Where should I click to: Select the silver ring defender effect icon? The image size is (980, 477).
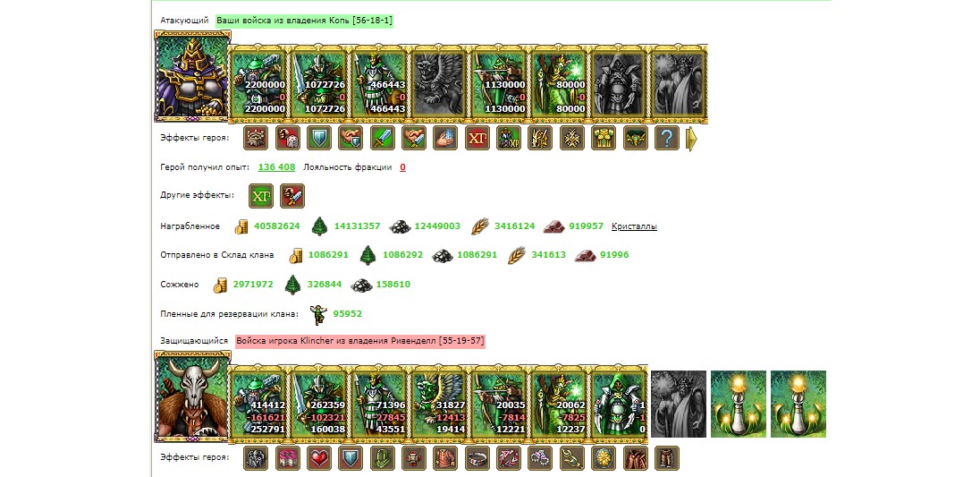[477, 458]
